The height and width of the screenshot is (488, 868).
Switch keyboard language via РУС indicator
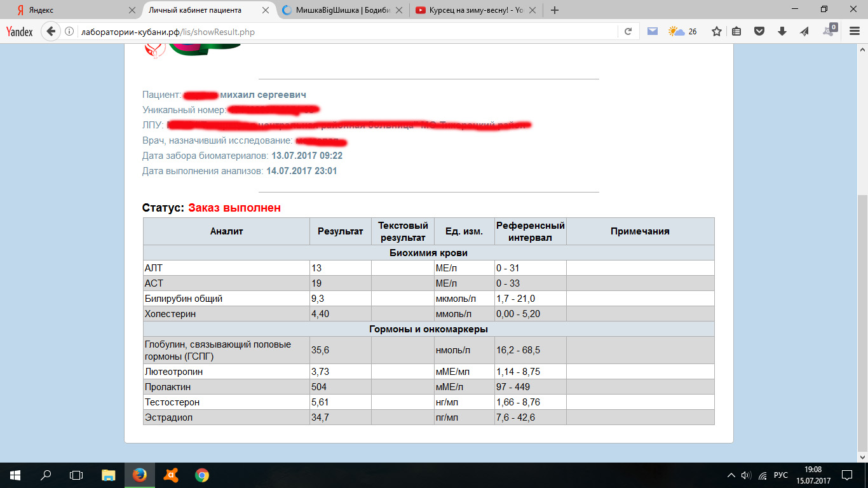click(x=781, y=475)
